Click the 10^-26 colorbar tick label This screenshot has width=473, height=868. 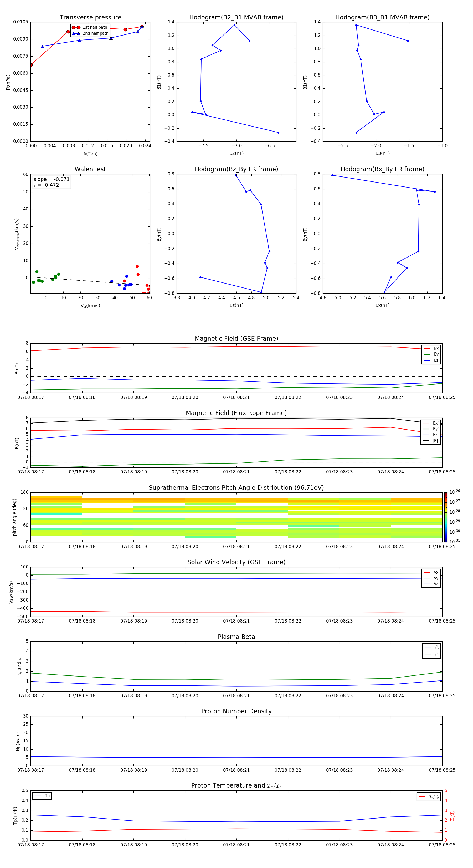pos(454,492)
